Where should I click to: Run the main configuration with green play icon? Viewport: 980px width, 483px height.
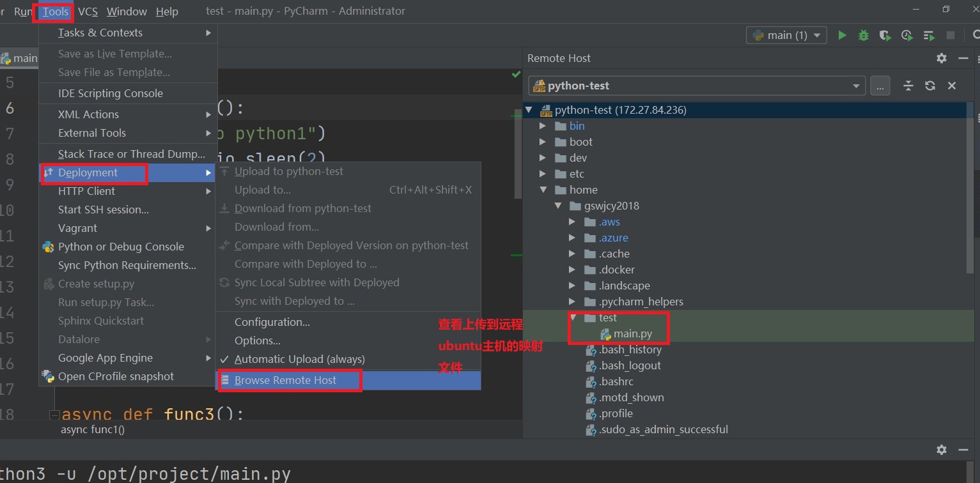[x=842, y=35]
